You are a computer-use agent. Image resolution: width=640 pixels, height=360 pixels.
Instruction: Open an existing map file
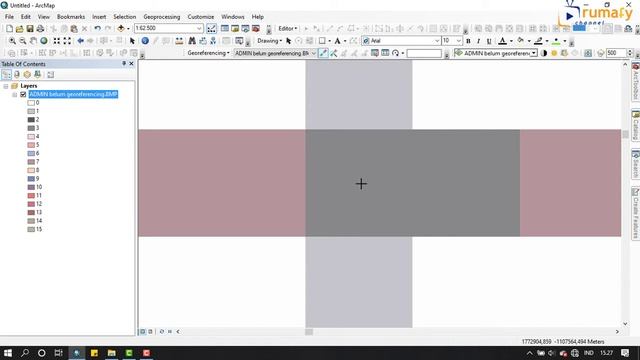20,29
